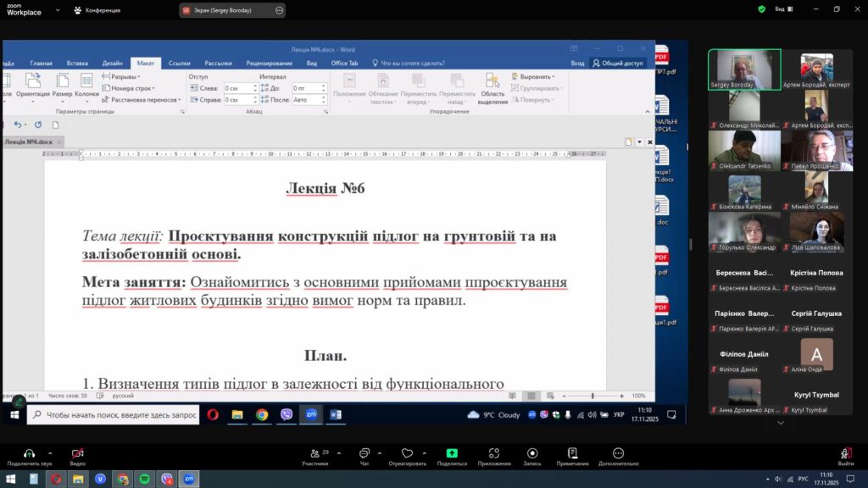Viewport: 868px width, 488px height.
Task: Switch to Вставка ribbon tab
Action: click(x=77, y=64)
